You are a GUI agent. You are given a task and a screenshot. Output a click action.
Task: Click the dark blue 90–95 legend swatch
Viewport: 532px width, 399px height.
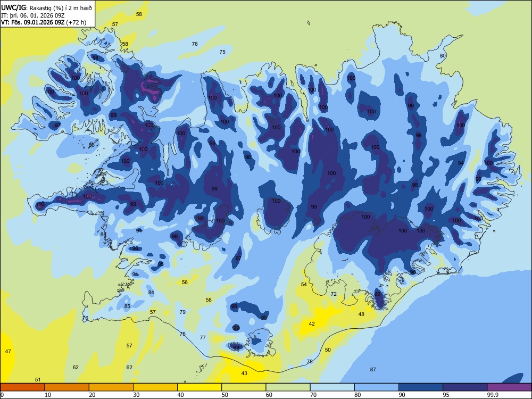tap(421, 387)
